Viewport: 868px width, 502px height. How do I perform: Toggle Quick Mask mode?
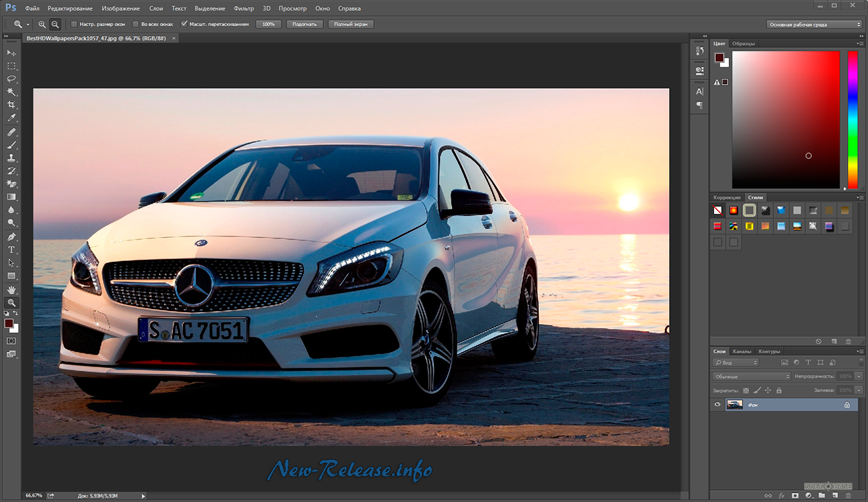(11, 340)
